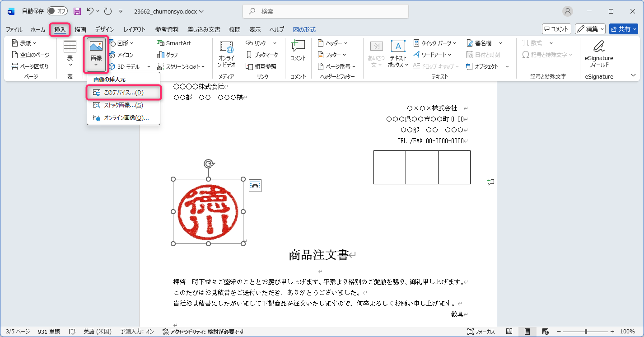Click the save floppy disk icon
Viewport: 644px width, 337px height.
click(77, 11)
